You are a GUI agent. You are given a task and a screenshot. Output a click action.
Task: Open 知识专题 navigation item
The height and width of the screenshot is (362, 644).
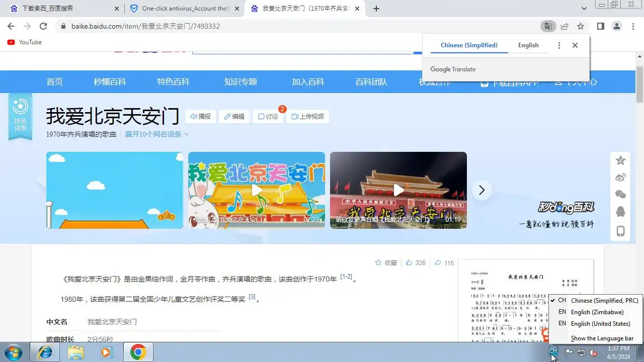click(x=240, y=82)
